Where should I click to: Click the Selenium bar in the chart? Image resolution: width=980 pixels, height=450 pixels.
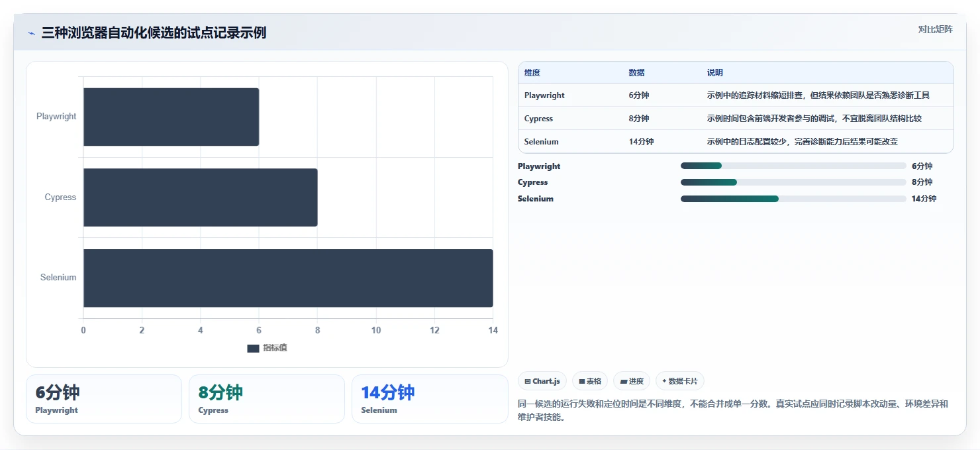[x=288, y=278]
